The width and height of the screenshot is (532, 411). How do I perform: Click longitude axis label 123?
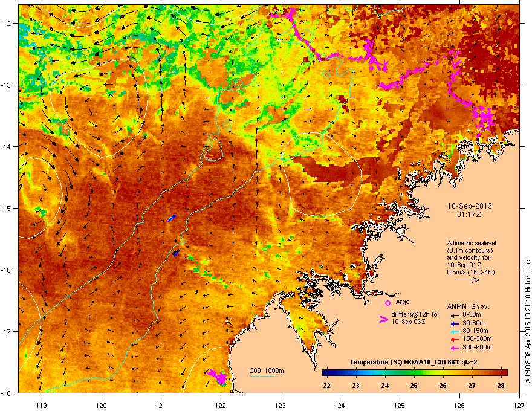tap(281, 406)
